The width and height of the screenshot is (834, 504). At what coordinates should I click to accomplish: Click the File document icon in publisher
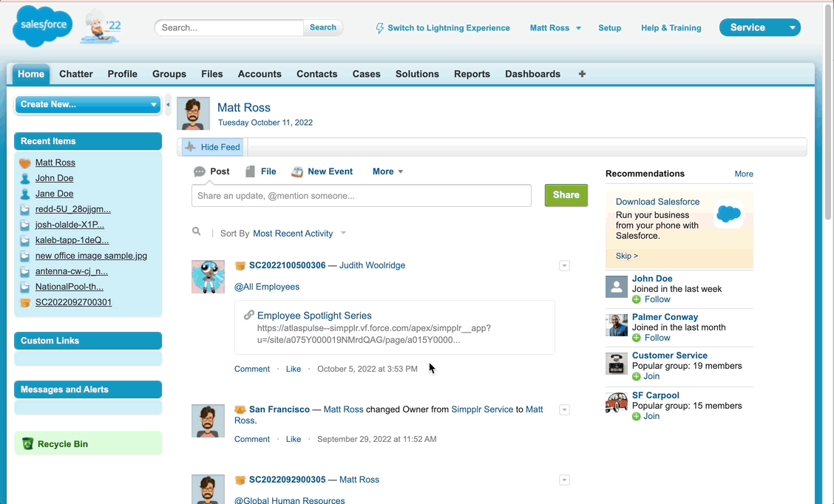(x=250, y=171)
